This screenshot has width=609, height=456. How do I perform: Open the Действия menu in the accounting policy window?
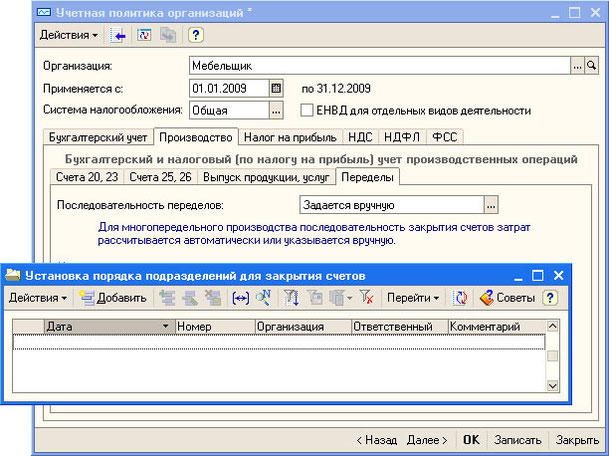(69, 35)
